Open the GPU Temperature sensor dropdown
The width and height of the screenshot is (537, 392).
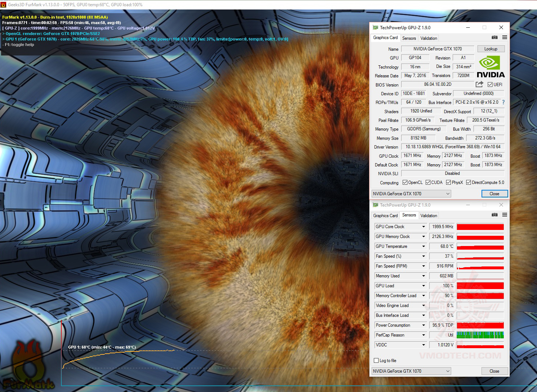click(x=423, y=246)
